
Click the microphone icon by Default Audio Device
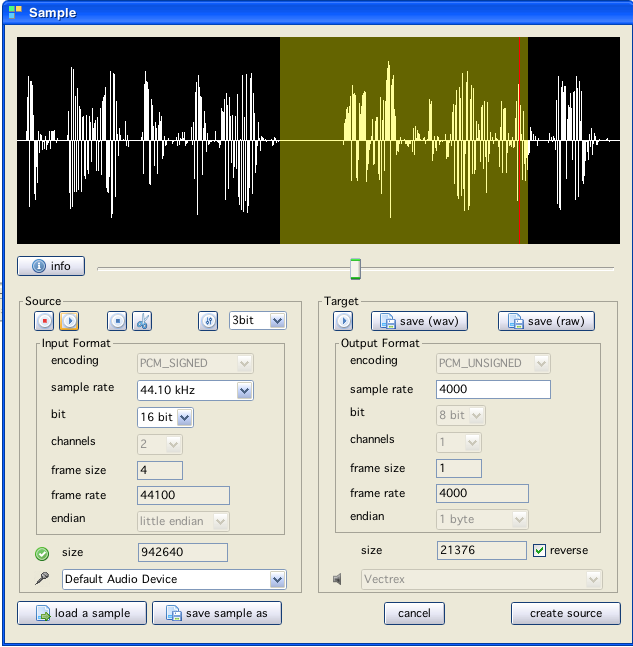click(42, 579)
